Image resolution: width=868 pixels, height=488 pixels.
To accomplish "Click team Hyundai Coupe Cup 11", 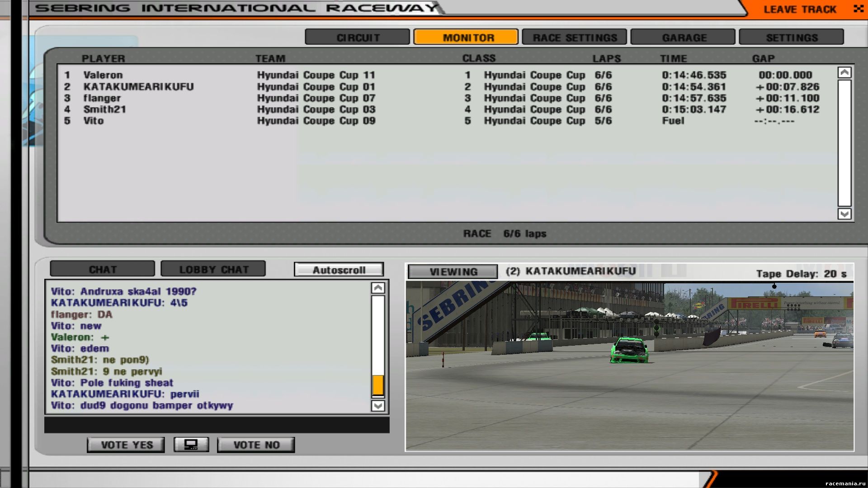I will pos(316,75).
